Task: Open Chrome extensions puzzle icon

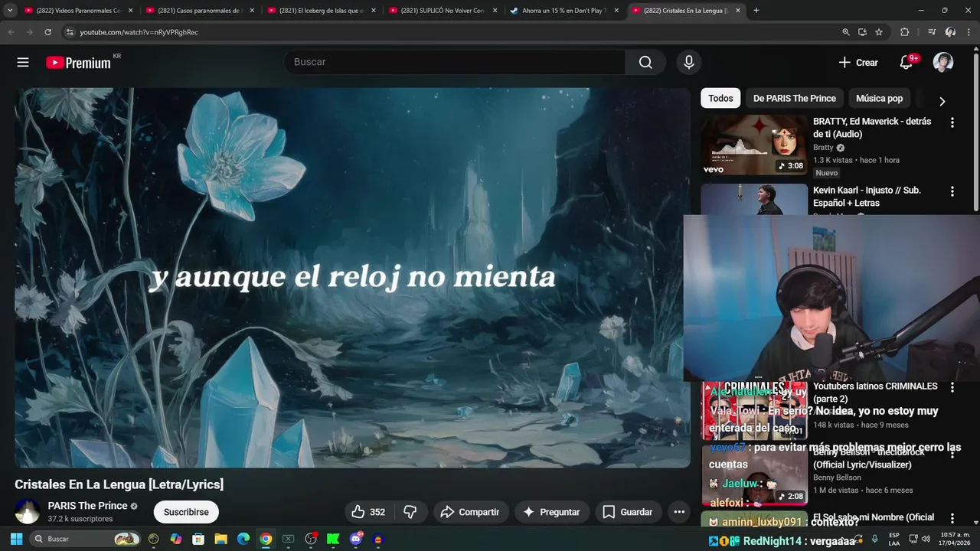Action: click(904, 32)
